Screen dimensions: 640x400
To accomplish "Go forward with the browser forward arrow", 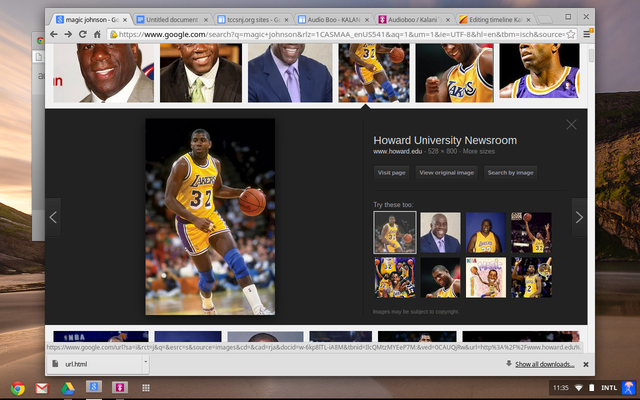I will 68,34.
